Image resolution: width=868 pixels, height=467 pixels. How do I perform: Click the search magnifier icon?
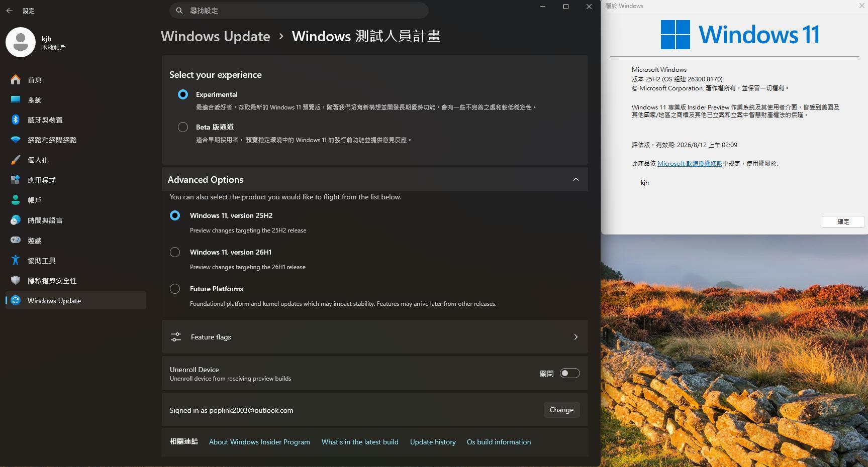pyautogui.click(x=179, y=11)
